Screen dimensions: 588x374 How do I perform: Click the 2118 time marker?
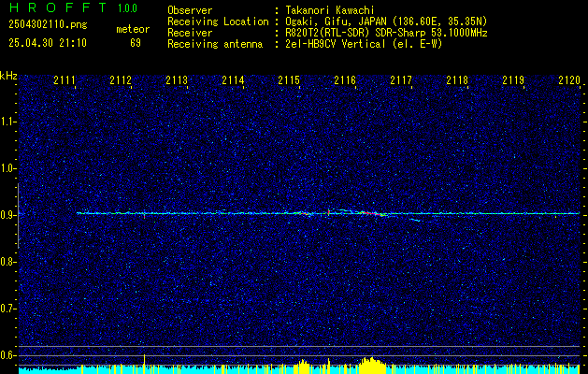[457, 79]
